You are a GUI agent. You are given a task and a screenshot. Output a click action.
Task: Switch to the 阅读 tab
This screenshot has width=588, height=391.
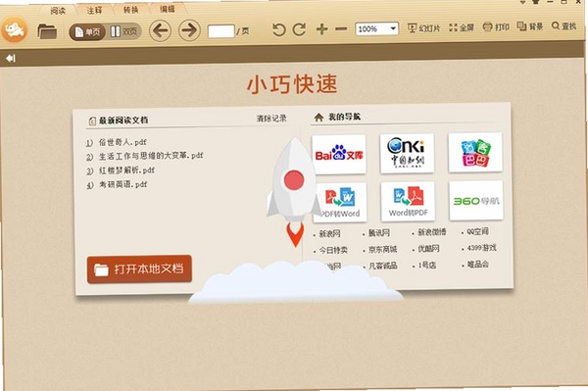click(58, 11)
